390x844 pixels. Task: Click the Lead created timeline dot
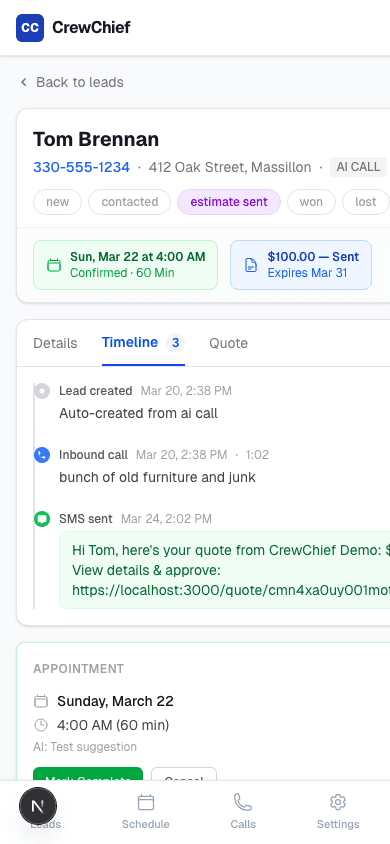42,391
